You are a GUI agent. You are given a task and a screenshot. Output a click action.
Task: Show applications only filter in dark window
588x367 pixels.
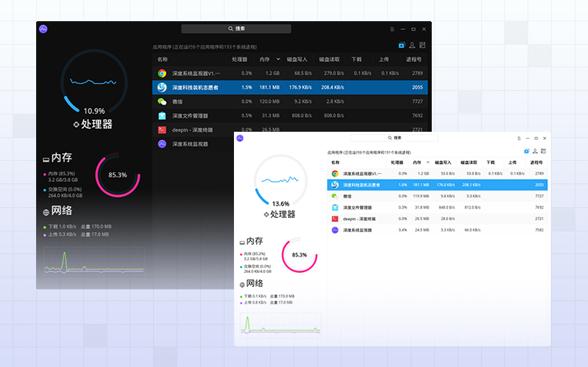click(402, 45)
